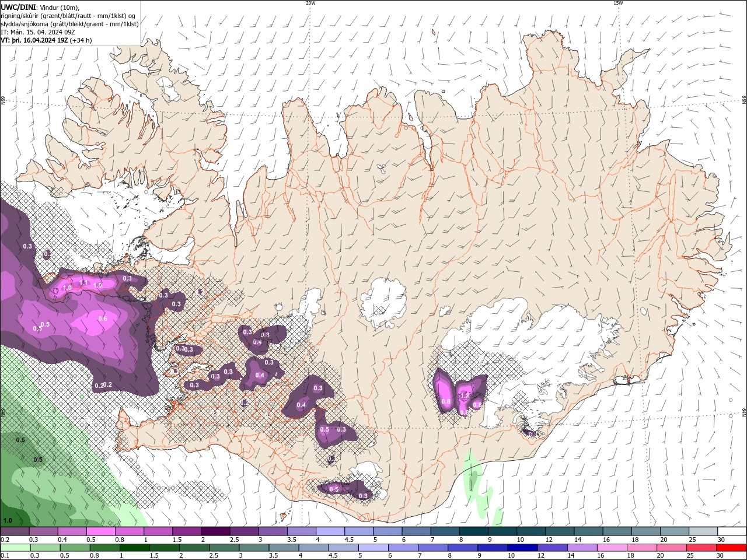The width and height of the screenshot is (747, 560).
Task: Click the 2.5 label in the upper legend row
Action: (234, 540)
